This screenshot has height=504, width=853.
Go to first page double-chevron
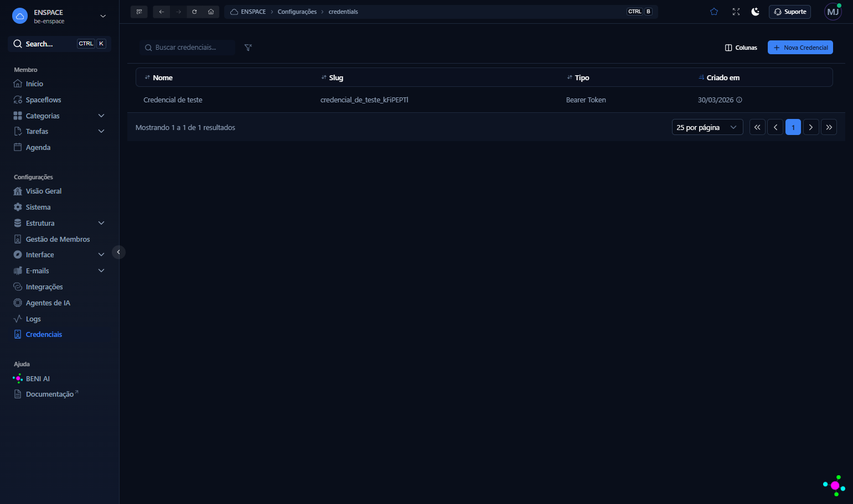click(757, 127)
